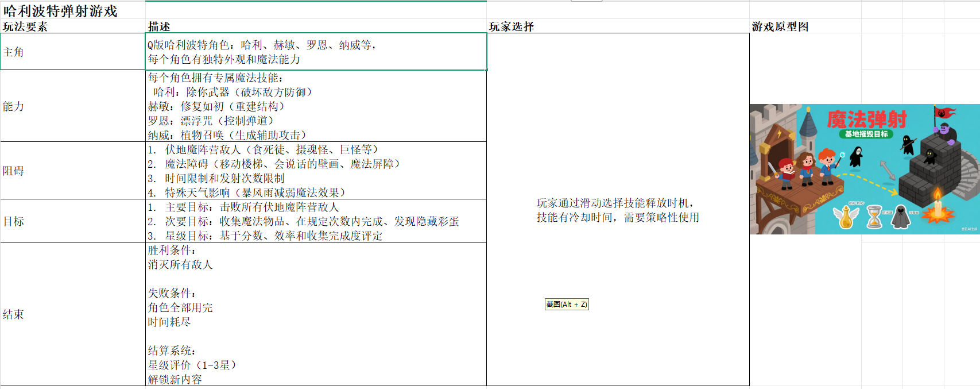Select the "魔法弹射" game prototype image
The width and height of the screenshot is (980, 389).
[x=865, y=169]
